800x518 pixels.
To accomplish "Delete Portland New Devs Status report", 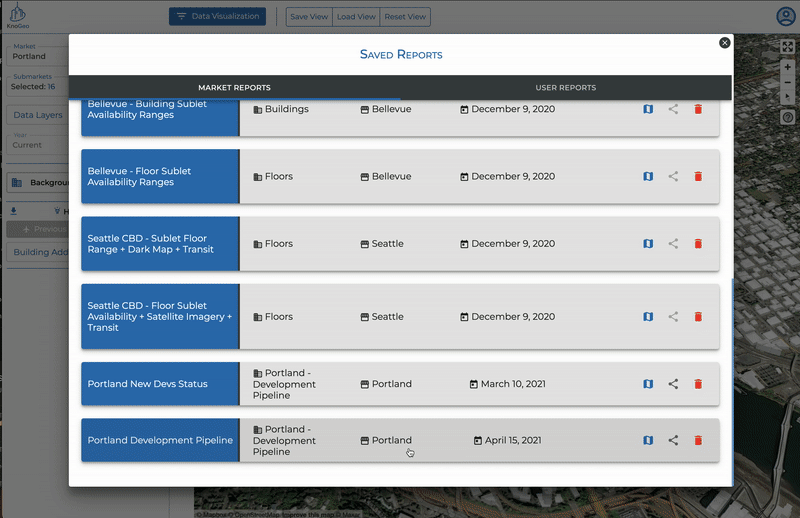I will (x=698, y=384).
